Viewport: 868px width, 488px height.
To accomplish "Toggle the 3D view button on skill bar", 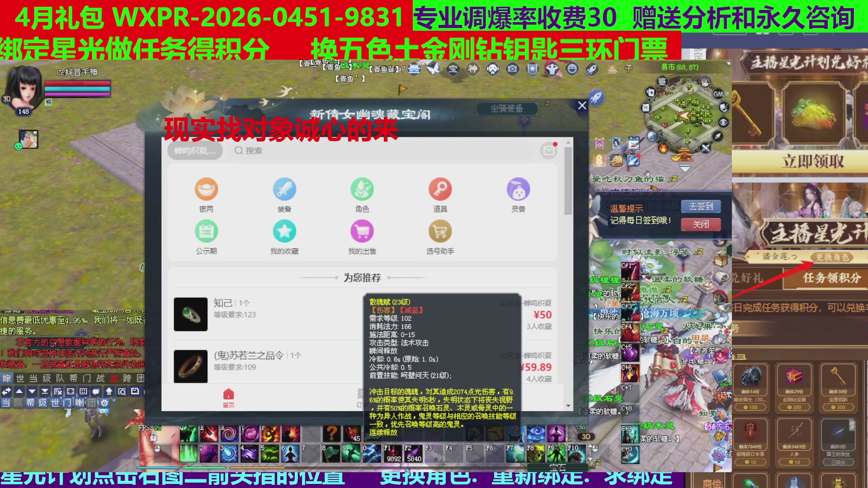I will tap(586, 436).
